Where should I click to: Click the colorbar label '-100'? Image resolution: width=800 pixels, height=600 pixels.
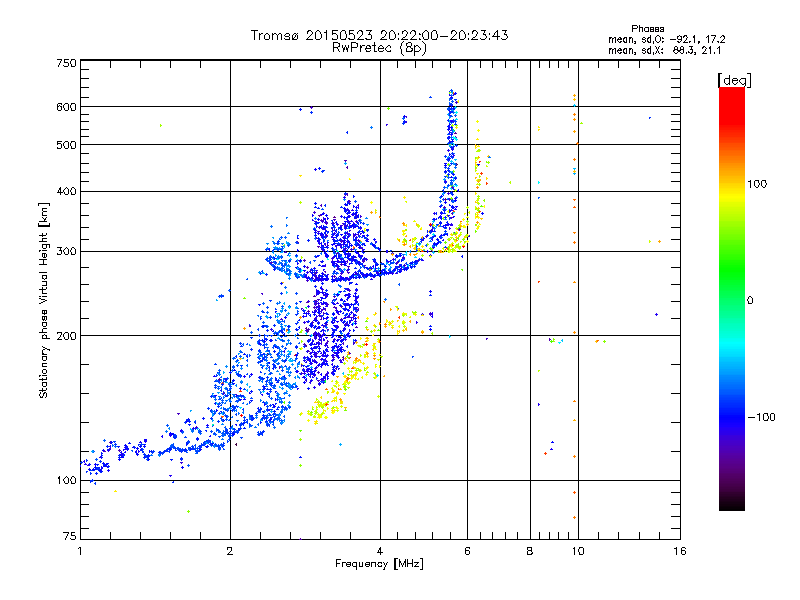pos(761,417)
